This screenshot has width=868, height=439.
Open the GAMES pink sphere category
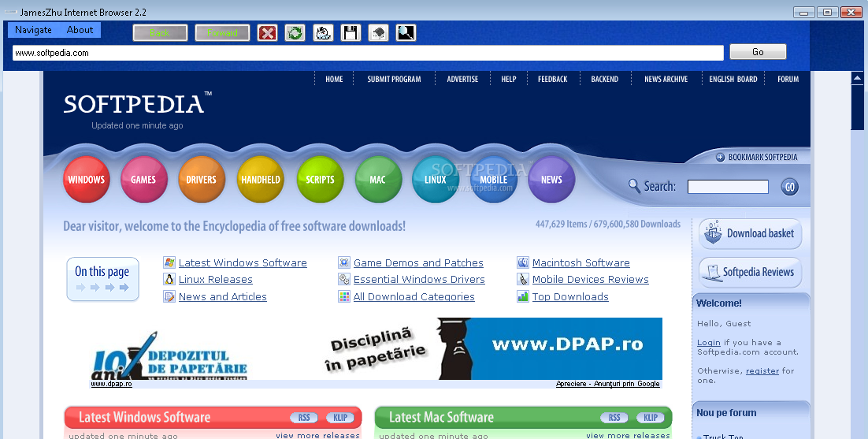point(144,180)
